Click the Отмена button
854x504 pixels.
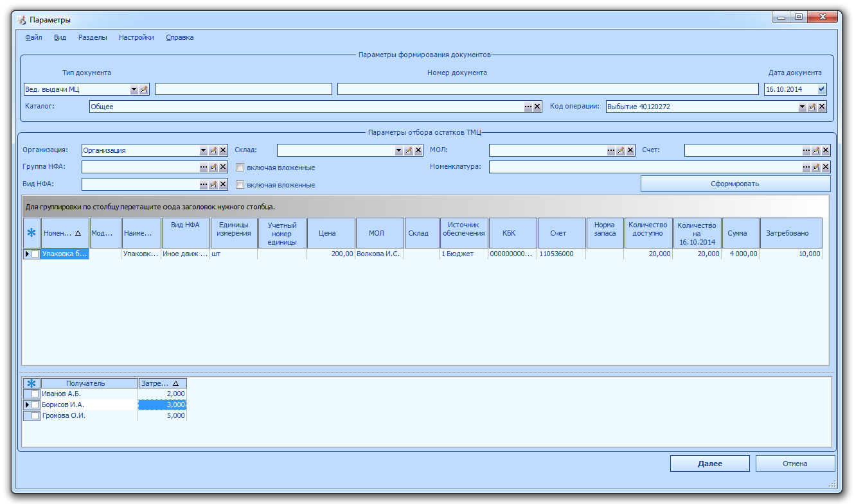click(795, 464)
